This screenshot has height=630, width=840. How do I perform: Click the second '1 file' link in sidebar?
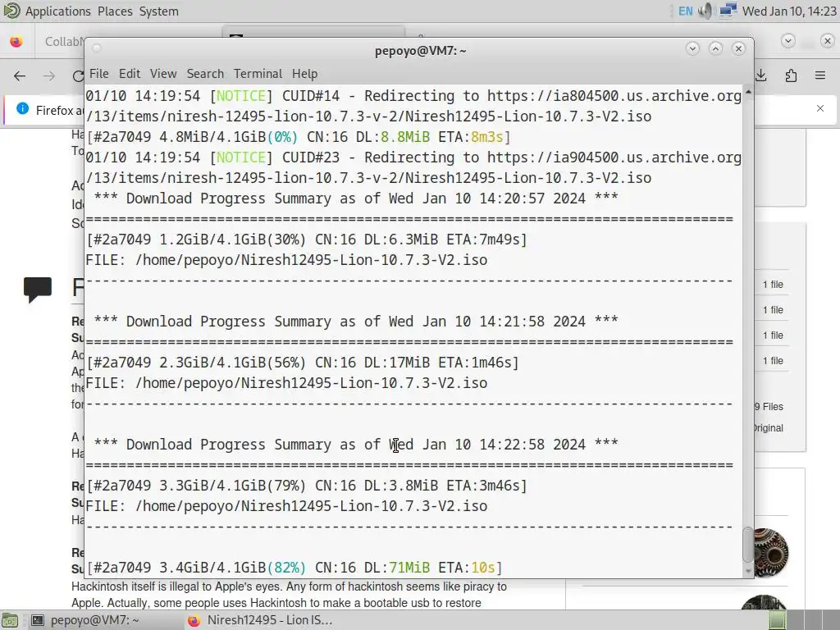click(773, 309)
